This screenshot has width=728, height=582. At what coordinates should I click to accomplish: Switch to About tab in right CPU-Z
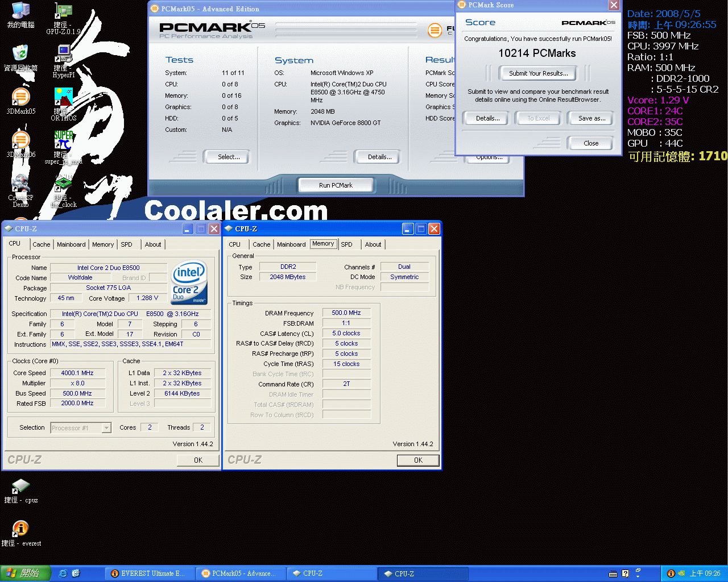tap(373, 244)
